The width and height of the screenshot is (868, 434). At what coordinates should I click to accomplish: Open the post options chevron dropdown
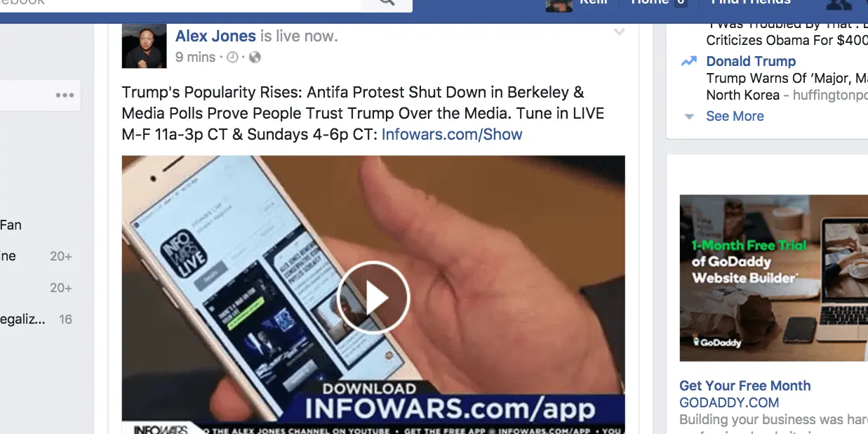[x=619, y=32]
